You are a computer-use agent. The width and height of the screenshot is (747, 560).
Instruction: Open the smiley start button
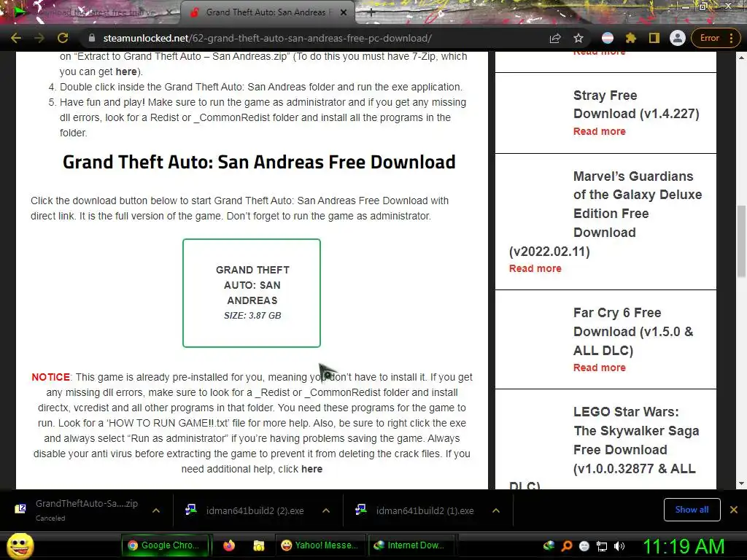pos(20,545)
